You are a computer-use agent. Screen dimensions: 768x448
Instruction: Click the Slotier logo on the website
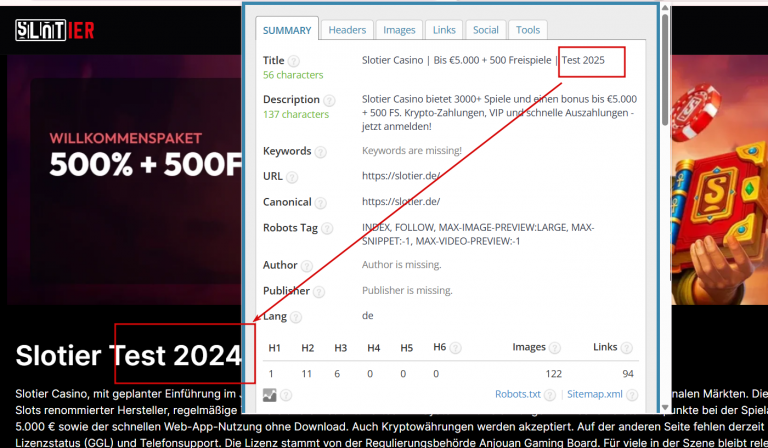[54, 30]
